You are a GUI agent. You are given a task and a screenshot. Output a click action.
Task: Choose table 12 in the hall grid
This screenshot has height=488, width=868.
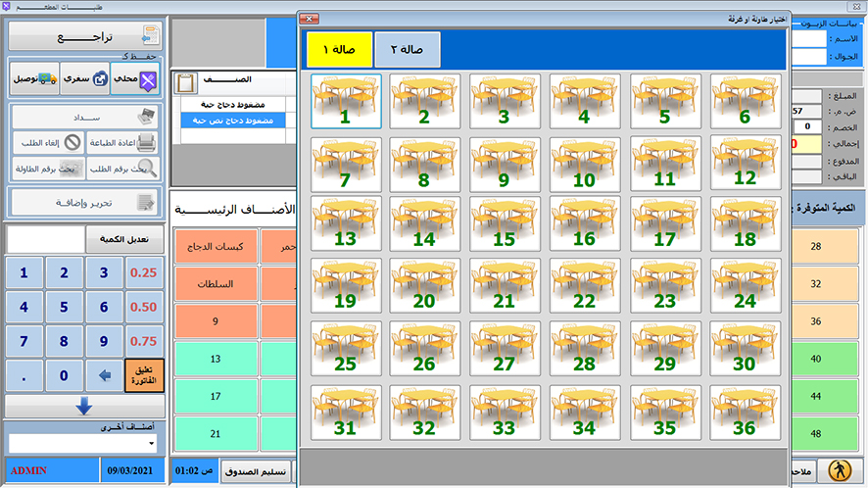[746, 163]
